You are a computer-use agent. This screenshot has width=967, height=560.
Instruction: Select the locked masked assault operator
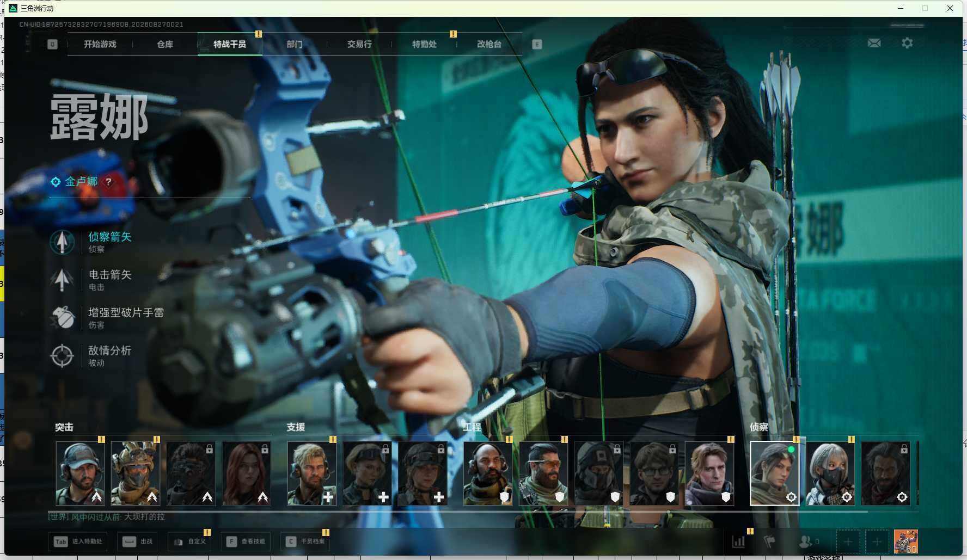tap(191, 473)
